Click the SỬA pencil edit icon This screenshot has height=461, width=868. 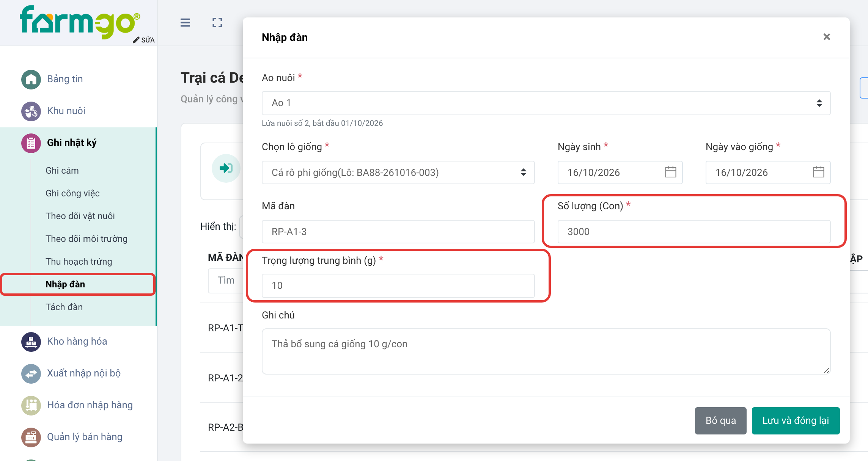tap(136, 40)
